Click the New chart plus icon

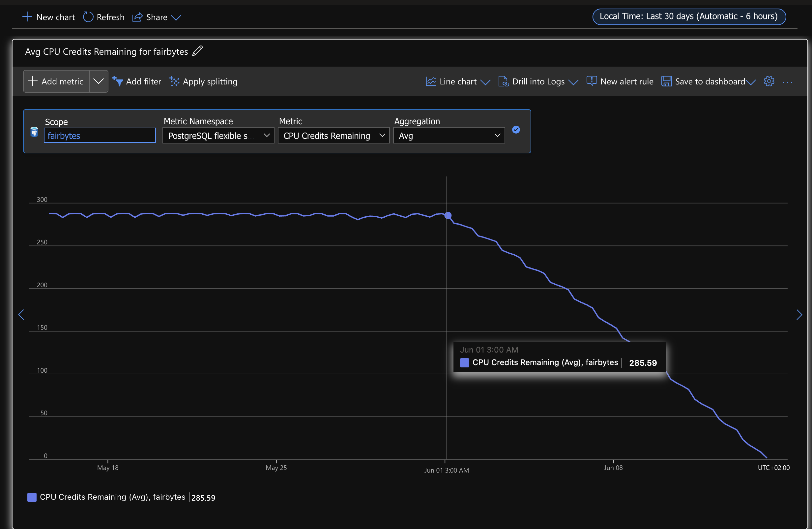click(27, 16)
